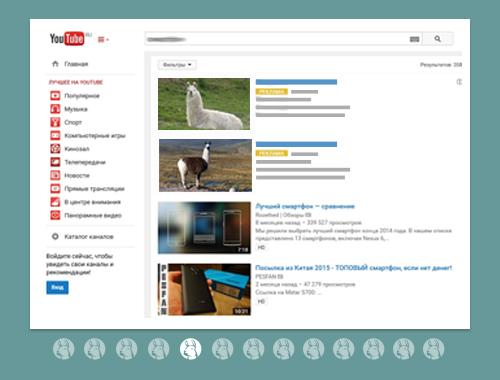Screen dimensions: 500x380
Task: Click the search magnifier button
Action: click(438, 39)
